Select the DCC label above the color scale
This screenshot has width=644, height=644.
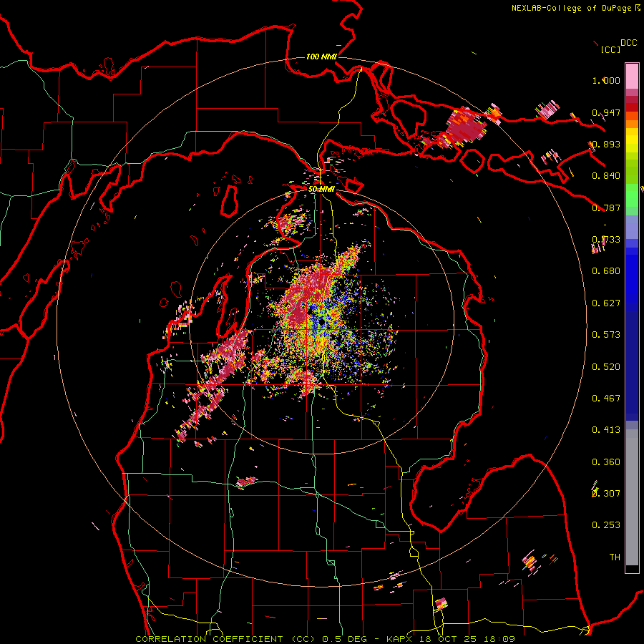point(629,43)
